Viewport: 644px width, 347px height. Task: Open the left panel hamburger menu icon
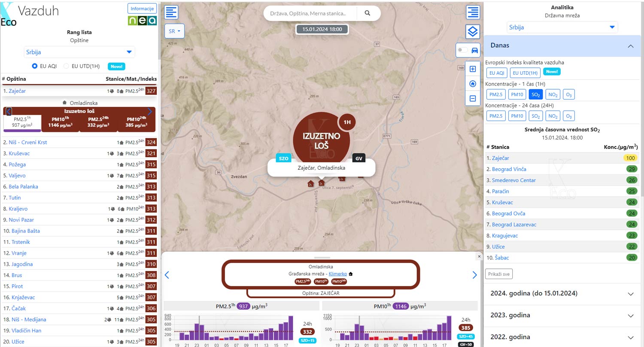point(171,12)
